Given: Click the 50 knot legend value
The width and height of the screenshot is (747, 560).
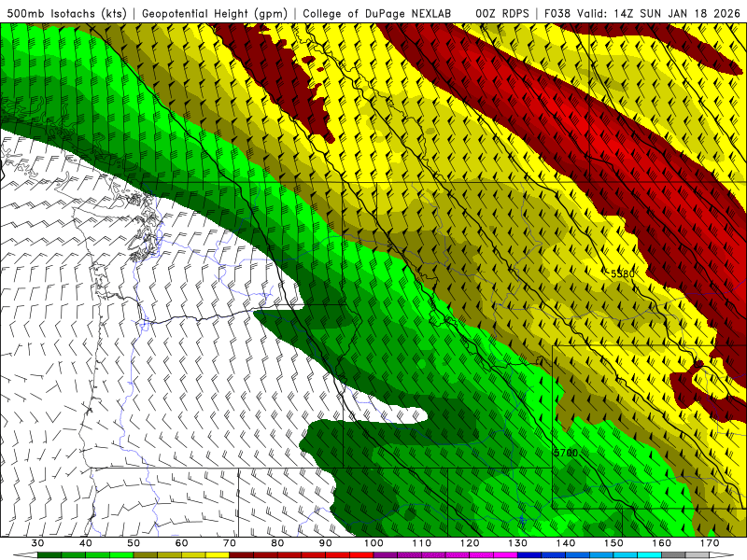Looking at the screenshot, I should pyautogui.click(x=134, y=543).
